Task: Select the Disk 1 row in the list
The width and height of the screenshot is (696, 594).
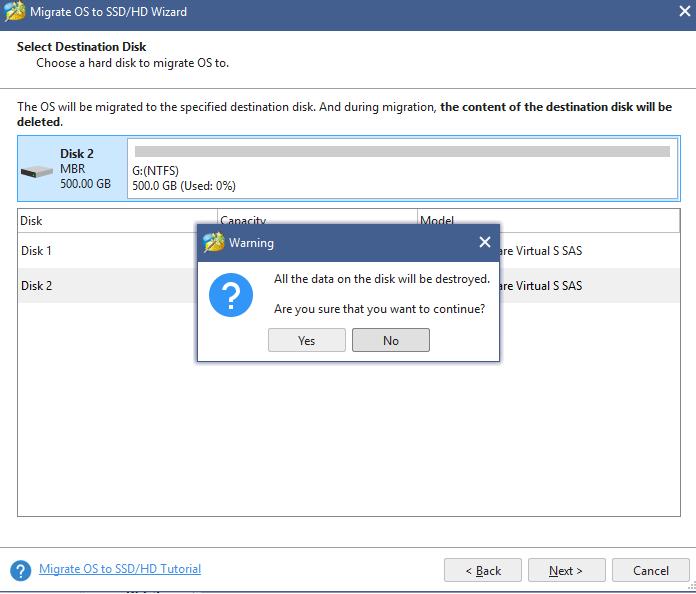Action: click(348, 250)
